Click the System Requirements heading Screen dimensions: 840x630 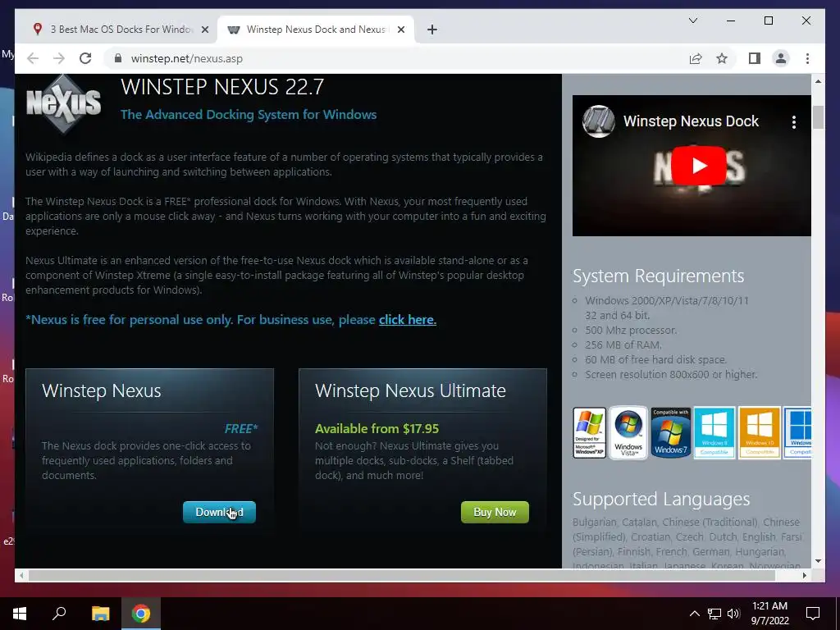click(659, 276)
